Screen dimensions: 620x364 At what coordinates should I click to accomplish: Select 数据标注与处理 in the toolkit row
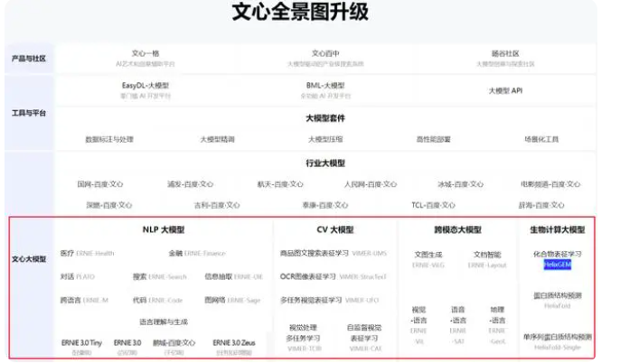tap(109, 139)
